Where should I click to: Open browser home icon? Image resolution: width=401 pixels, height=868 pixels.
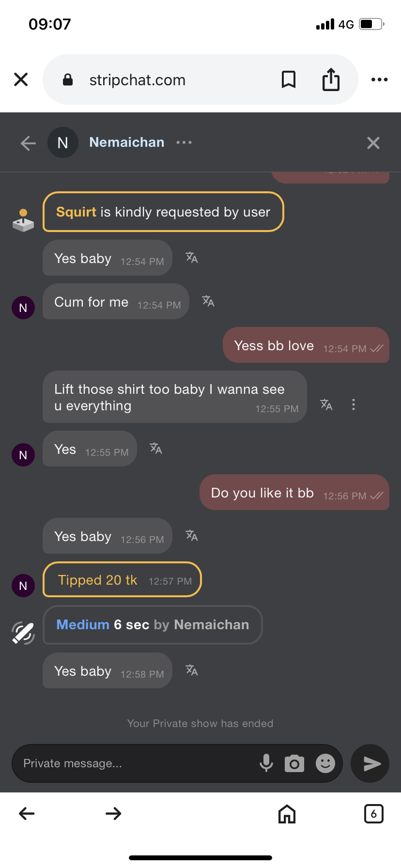click(x=287, y=814)
